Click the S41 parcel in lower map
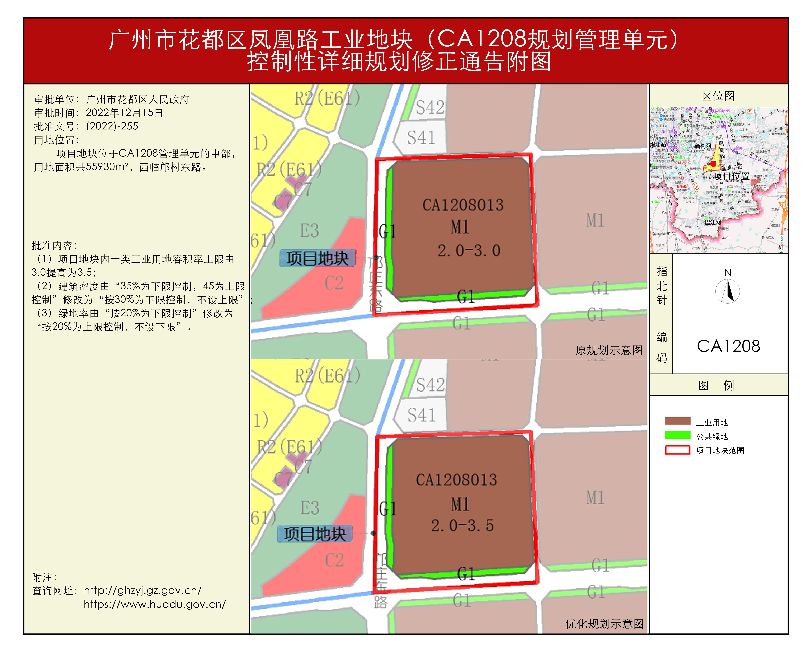Image resolution: width=812 pixels, height=652 pixels. click(x=421, y=415)
